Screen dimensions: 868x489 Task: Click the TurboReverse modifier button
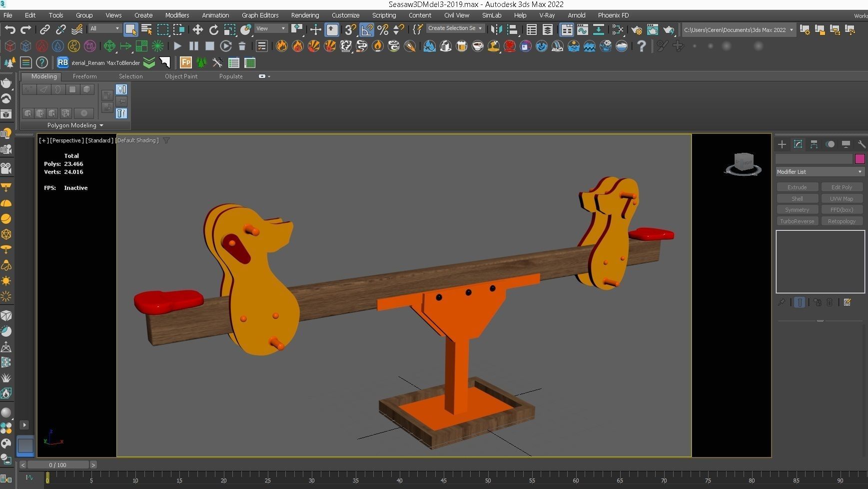[797, 221]
